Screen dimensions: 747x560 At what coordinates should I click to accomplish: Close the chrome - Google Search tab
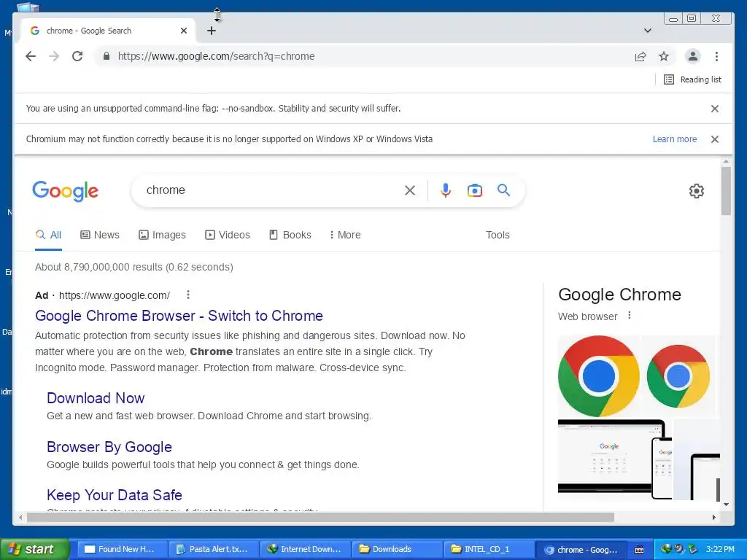[184, 31]
